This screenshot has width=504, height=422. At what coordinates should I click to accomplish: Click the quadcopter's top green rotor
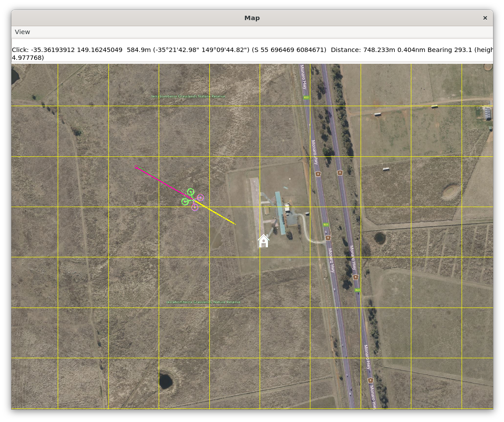191,192
